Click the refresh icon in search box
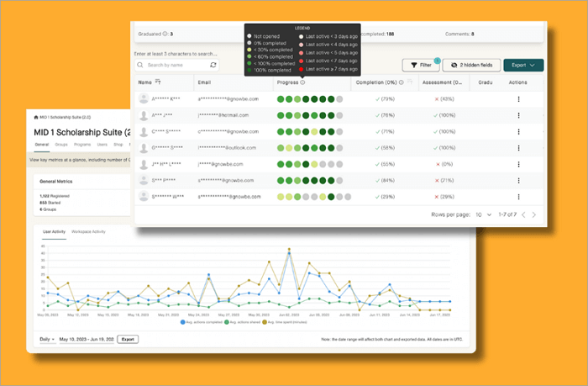Screen dimensions: 588x386 (213, 65)
